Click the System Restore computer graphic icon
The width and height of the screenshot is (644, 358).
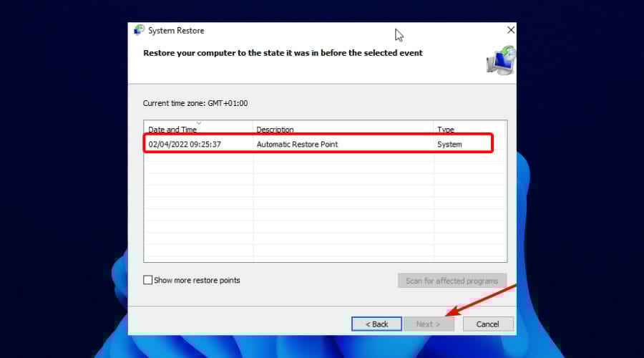(501, 60)
